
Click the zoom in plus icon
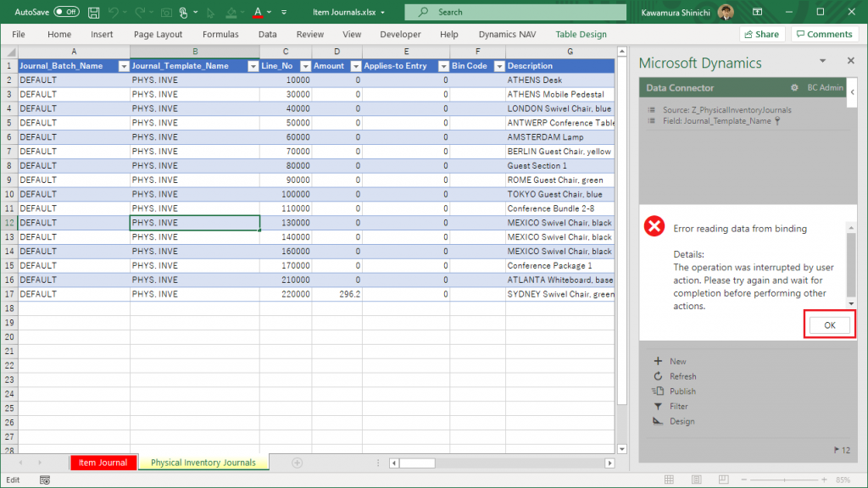click(824, 480)
